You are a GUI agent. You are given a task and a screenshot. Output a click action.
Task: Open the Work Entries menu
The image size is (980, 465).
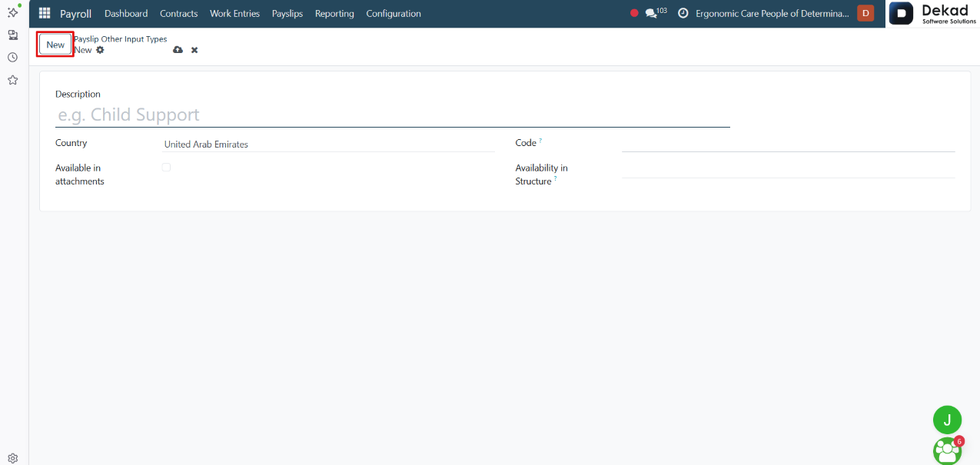coord(234,14)
